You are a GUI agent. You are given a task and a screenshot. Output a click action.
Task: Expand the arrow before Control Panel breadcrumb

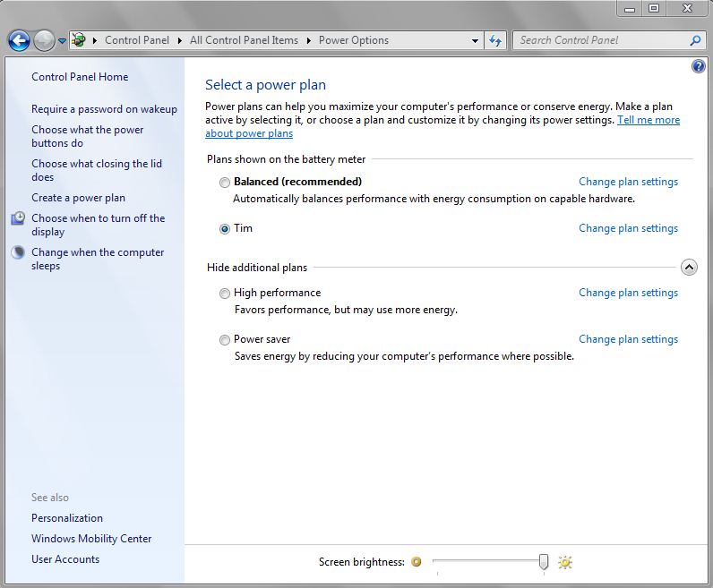95,40
